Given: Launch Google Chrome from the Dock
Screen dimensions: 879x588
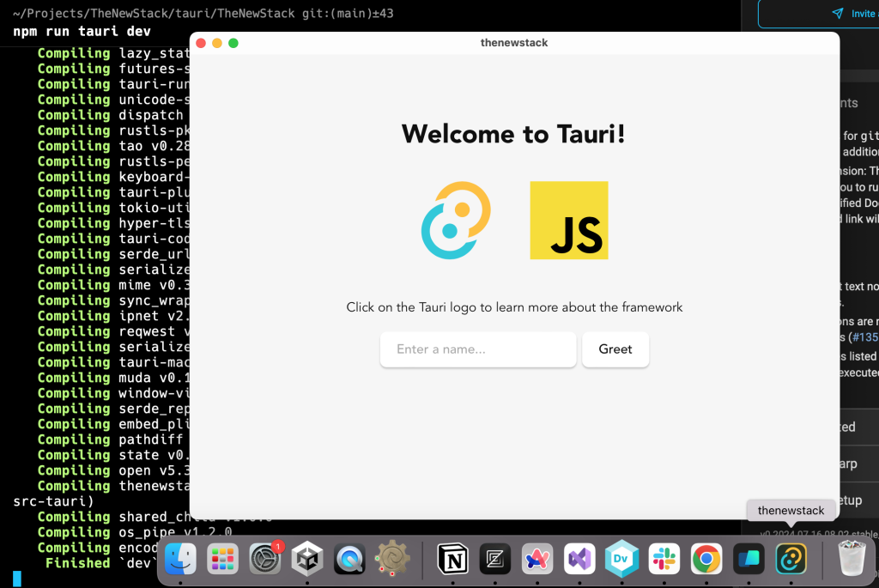Looking at the screenshot, I should (706, 559).
